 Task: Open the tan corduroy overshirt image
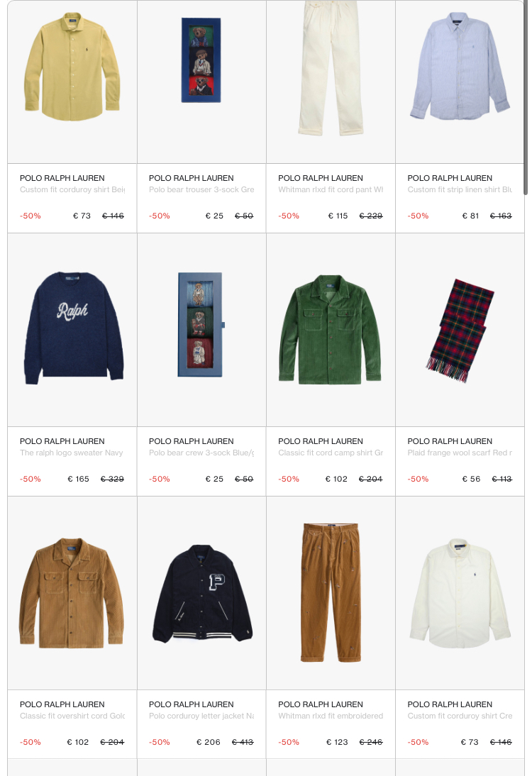(x=72, y=593)
